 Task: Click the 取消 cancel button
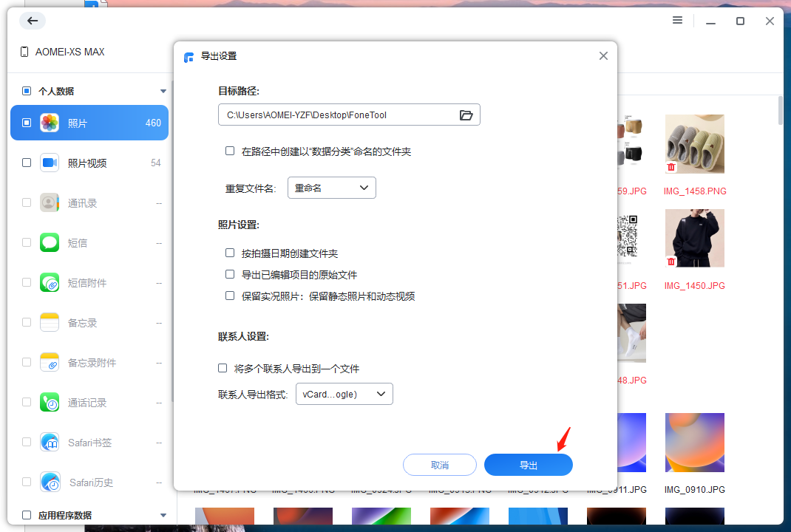tap(439, 464)
